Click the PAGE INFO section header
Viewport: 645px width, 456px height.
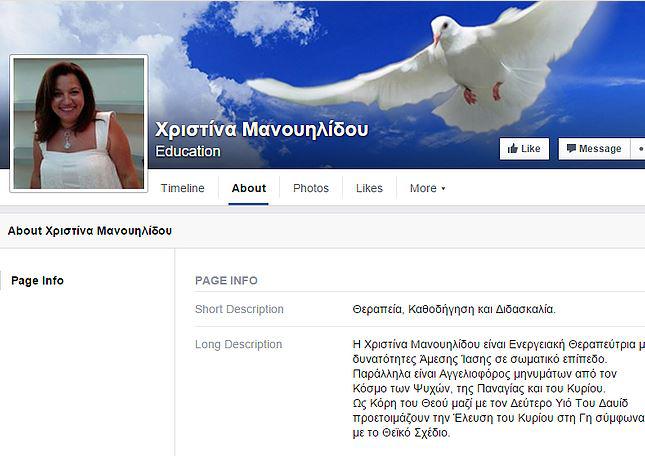(226, 280)
